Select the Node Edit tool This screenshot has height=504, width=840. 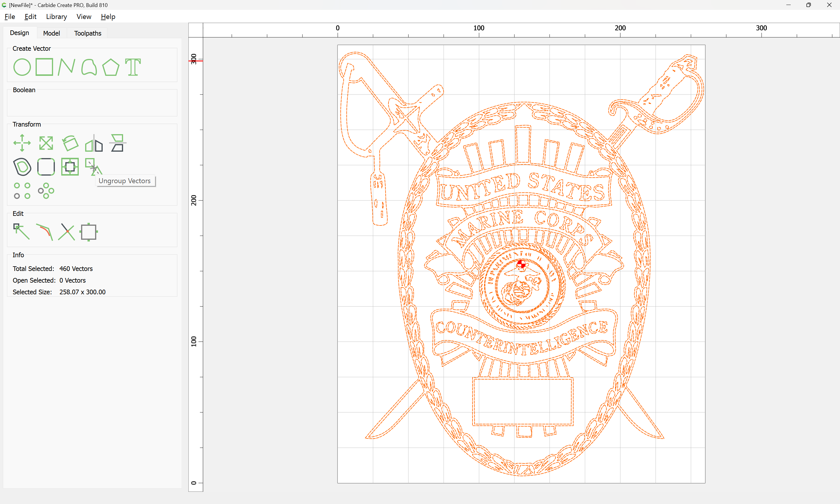coord(21,232)
